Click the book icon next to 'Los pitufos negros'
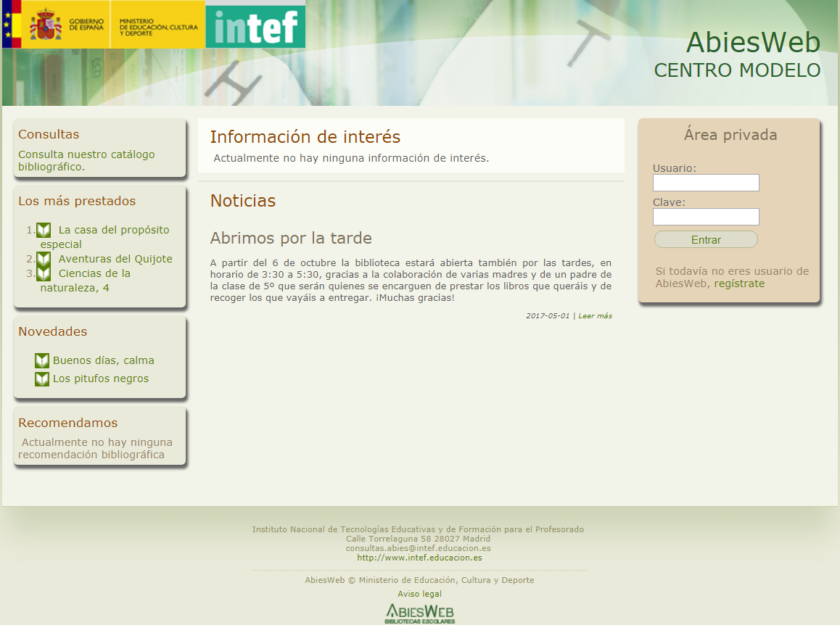This screenshot has width=840, height=625. pos(41,378)
